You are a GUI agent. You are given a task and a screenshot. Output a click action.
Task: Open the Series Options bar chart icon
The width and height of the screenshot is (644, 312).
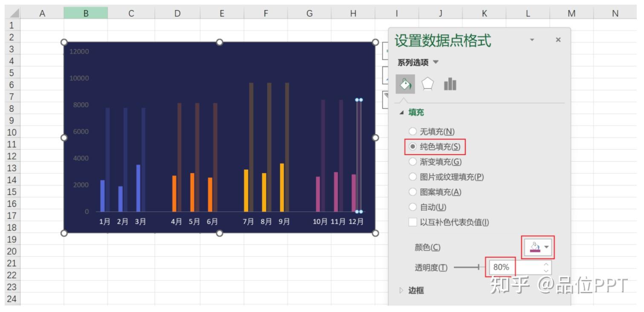451,84
